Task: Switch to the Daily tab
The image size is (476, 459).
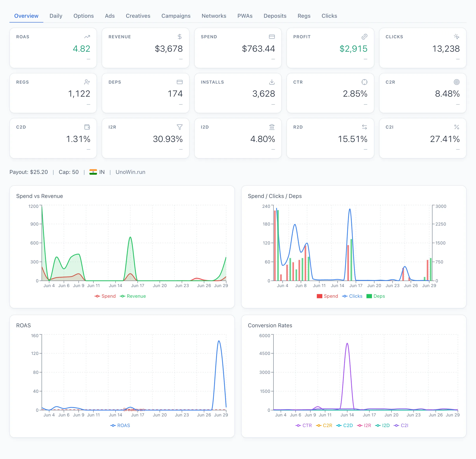Action: (x=56, y=16)
